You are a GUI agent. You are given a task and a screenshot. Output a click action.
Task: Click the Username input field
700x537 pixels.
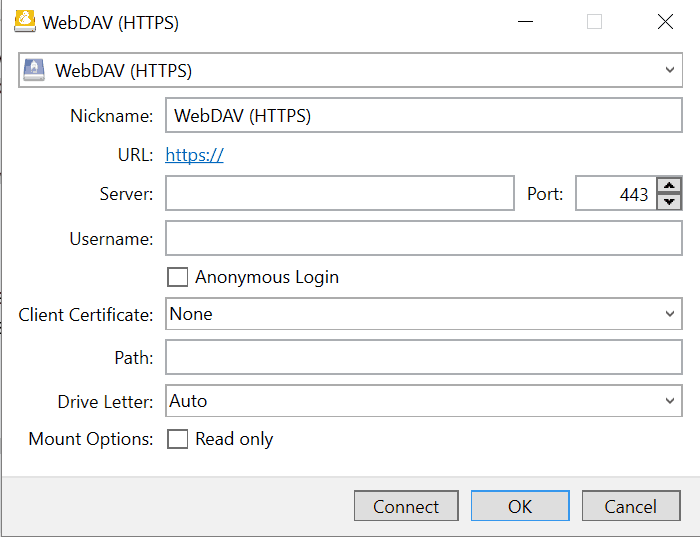(x=424, y=238)
